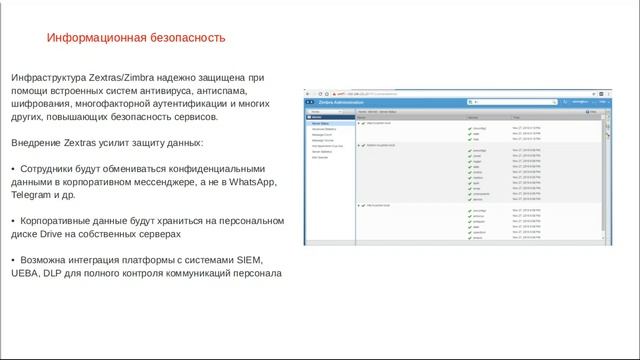
Task: Collapse the third server group arrow
Action: (359, 206)
